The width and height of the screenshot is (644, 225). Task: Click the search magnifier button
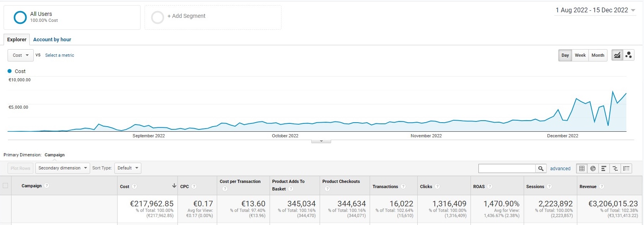541,169
